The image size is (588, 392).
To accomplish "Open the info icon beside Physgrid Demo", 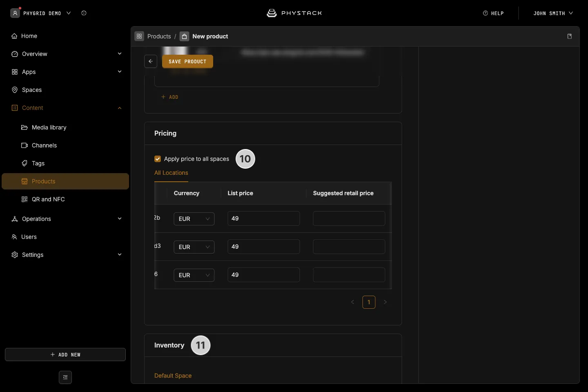I will (84, 13).
